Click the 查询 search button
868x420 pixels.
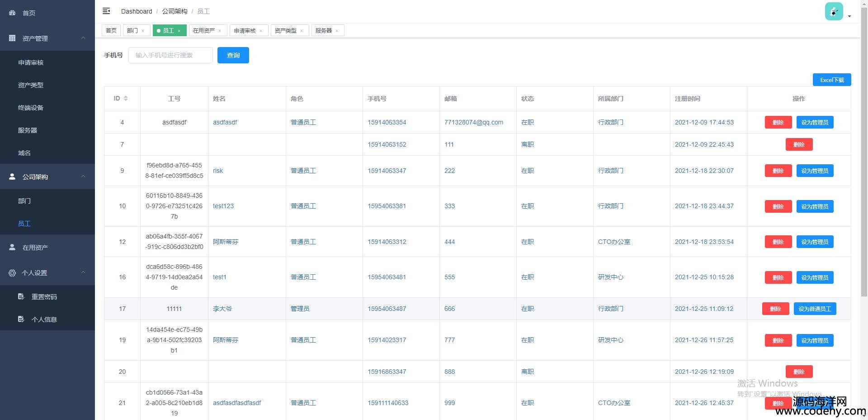(233, 55)
